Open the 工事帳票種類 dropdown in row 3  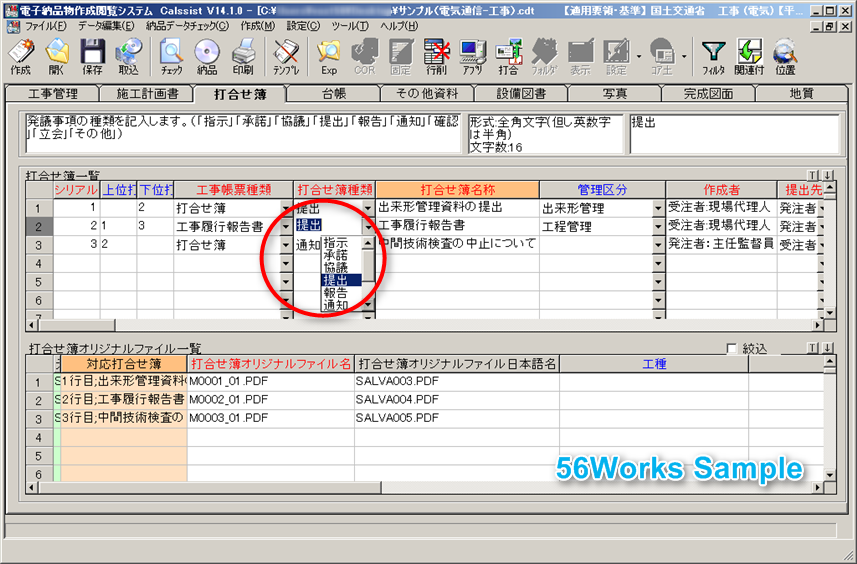pos(286,245)
